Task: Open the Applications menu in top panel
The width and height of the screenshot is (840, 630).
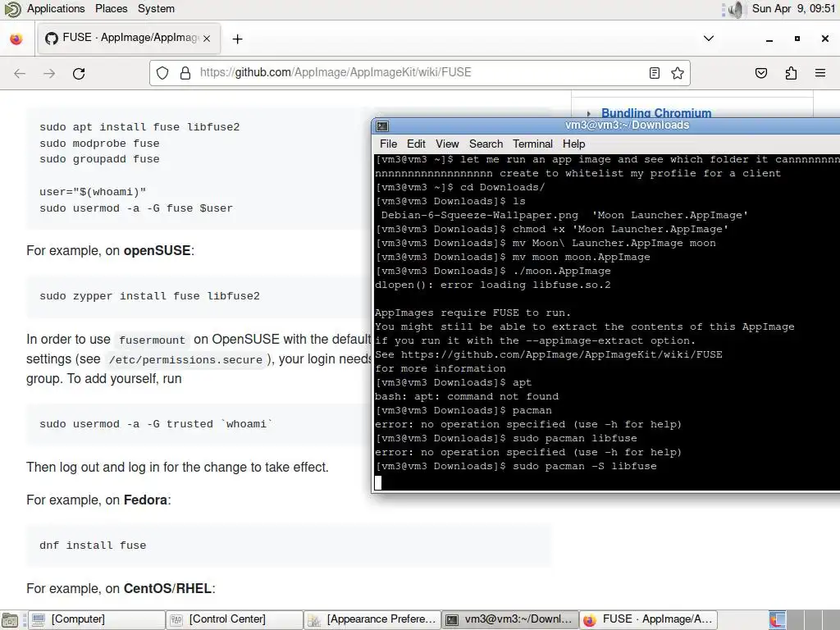Action: (x=56, y=8)
